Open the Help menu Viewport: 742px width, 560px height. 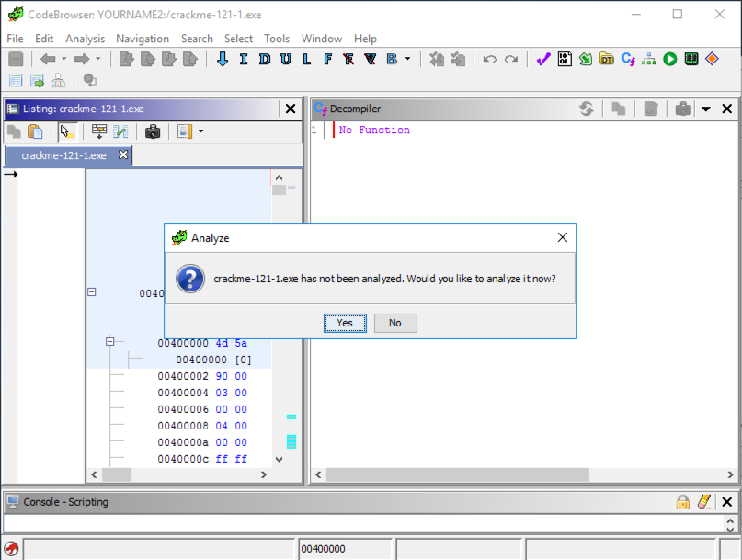(x=365, y=39)
